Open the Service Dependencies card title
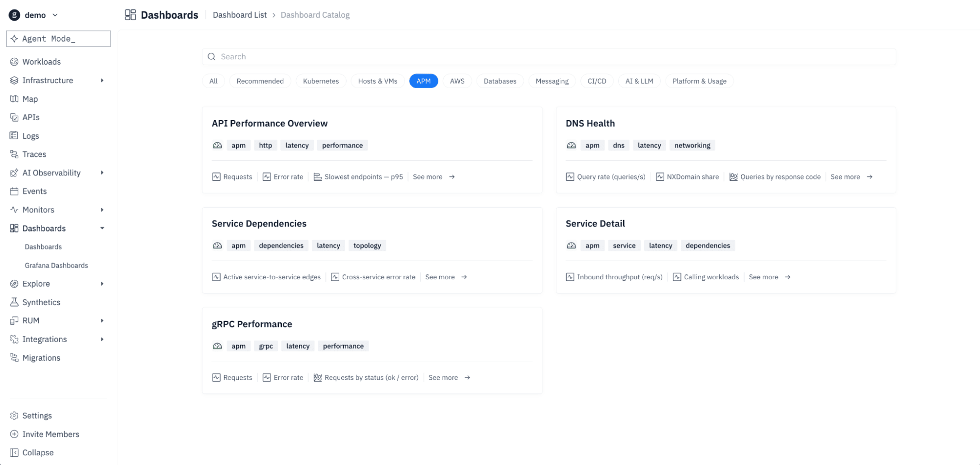The height and width of the screenshot is (465, 980). 259,224
